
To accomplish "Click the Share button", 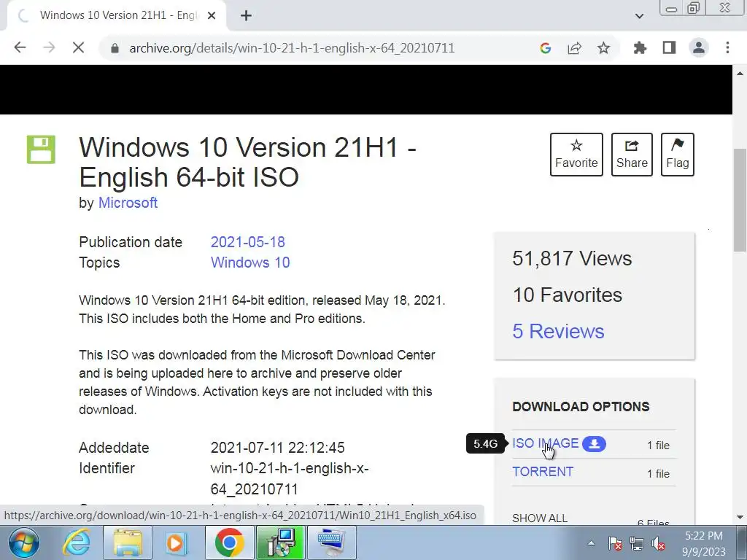I will (632, 155).
